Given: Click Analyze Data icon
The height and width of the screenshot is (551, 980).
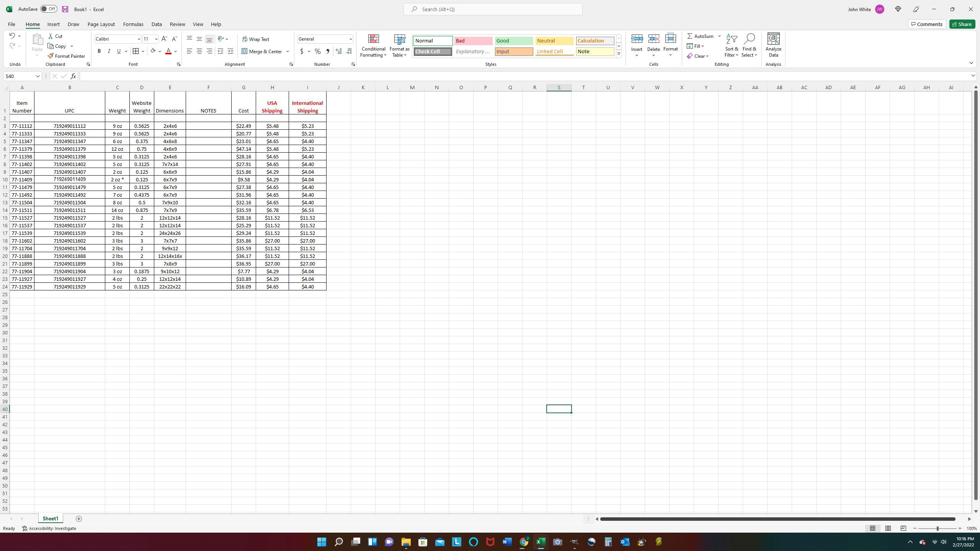Looking at the screenshot, I should [773, 45].
